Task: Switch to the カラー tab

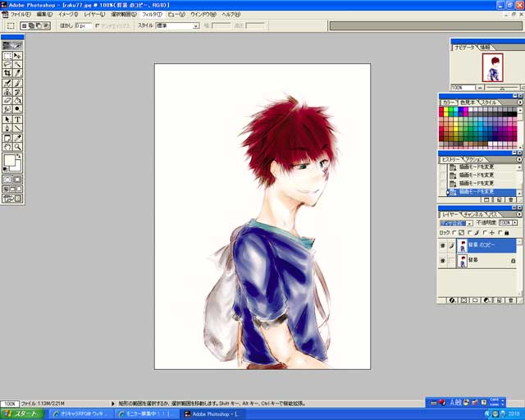Action: [449, 103]
